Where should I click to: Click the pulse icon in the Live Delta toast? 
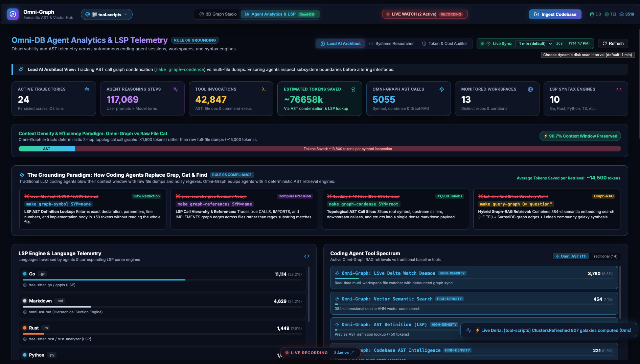[x=469, y=330]
